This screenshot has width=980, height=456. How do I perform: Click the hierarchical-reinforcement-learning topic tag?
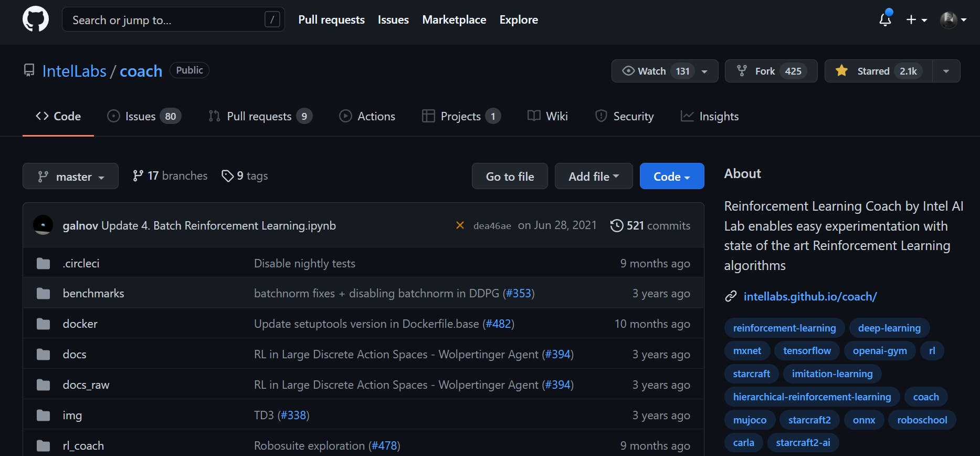[812, 397]
